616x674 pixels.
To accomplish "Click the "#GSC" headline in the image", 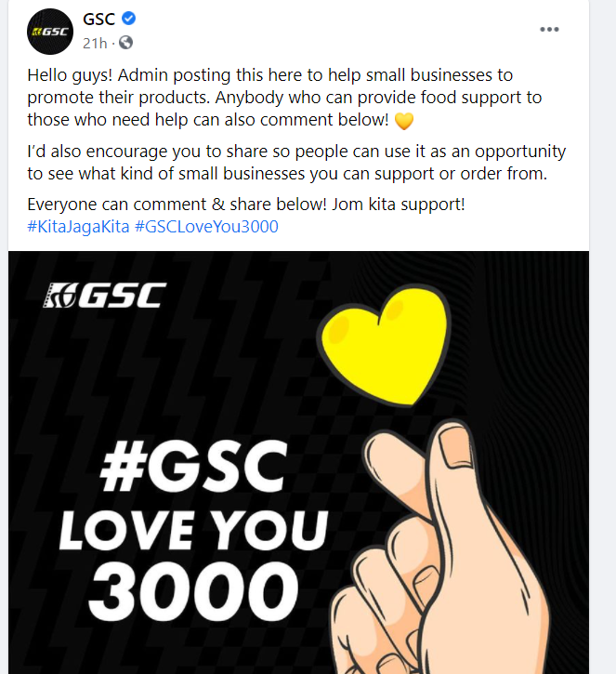I will (x=193, y=467).
